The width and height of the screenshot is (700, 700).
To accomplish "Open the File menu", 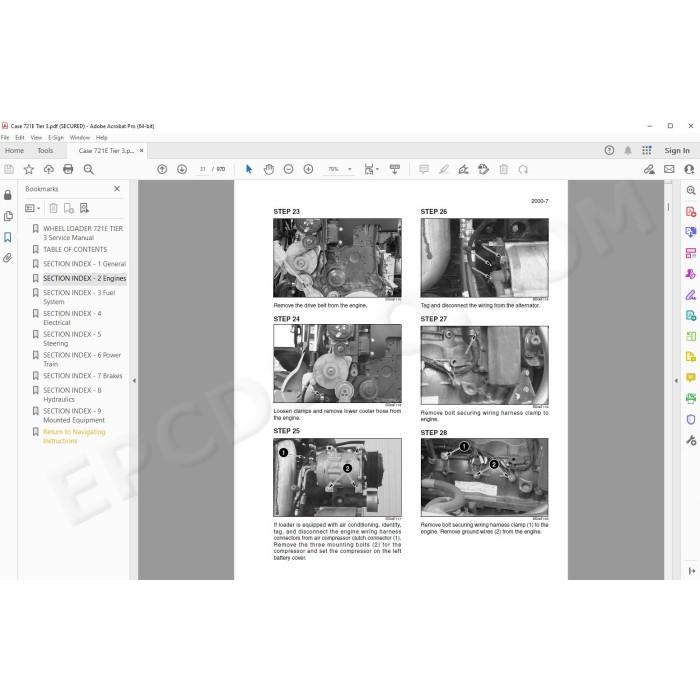I will tap(5, 138).
